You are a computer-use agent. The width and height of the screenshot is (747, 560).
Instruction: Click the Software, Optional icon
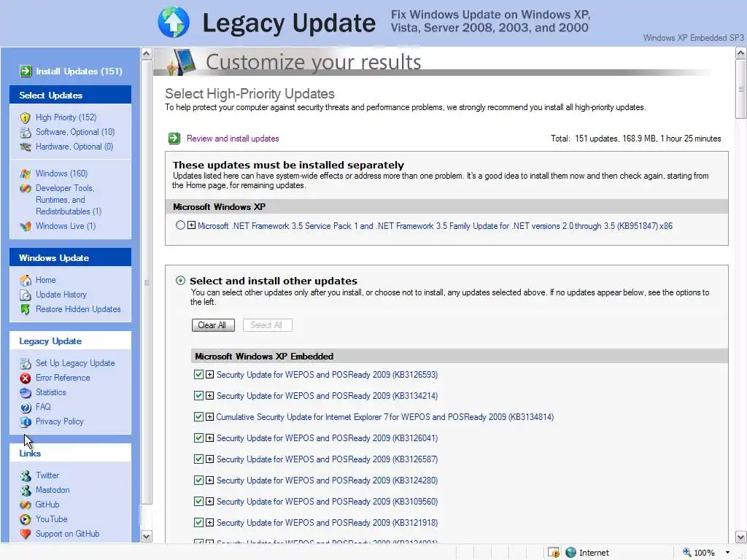tap(26, 133)
